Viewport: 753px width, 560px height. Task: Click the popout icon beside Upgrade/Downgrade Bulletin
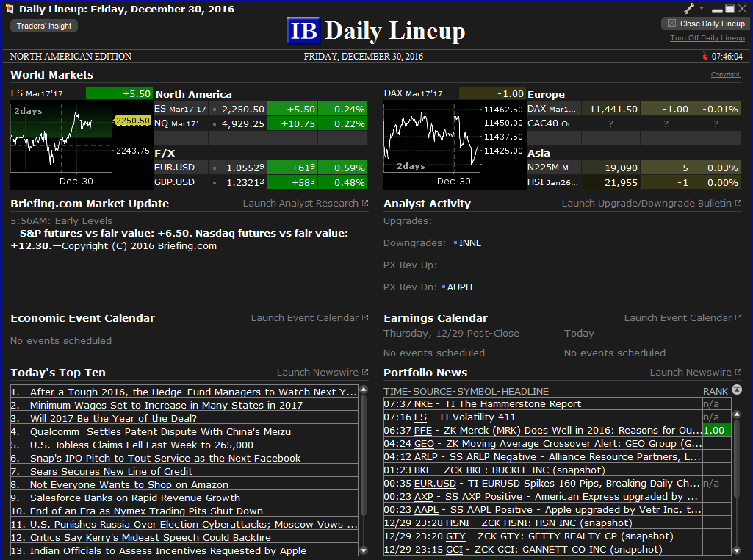point(738,203)
